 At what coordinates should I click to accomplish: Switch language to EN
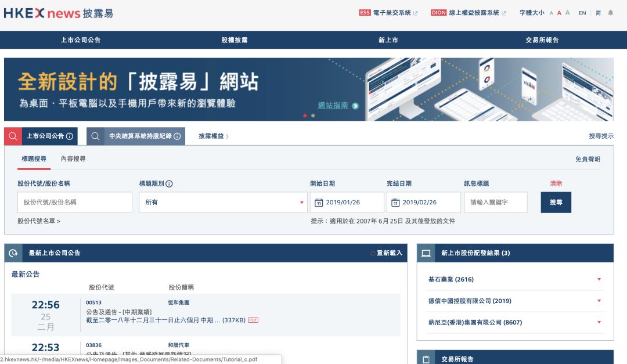pos(582,12)
